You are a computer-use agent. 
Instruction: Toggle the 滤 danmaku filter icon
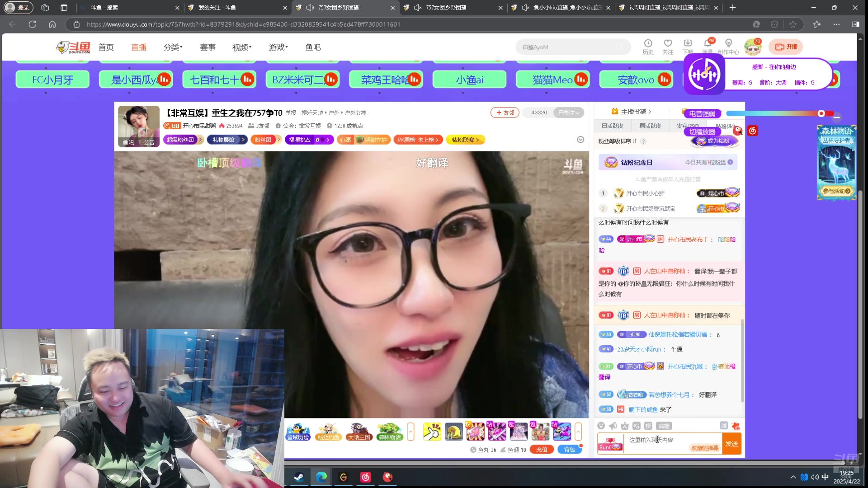tap(723, 426)
